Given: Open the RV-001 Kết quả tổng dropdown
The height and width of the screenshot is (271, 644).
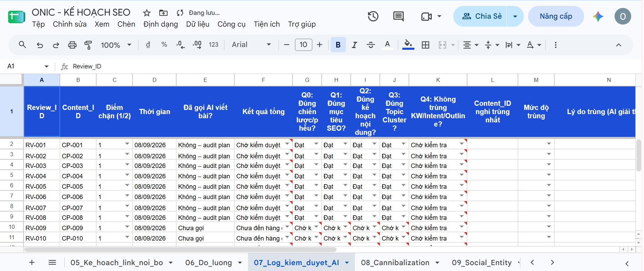Looking at the screenshot, I should [287, 144].
